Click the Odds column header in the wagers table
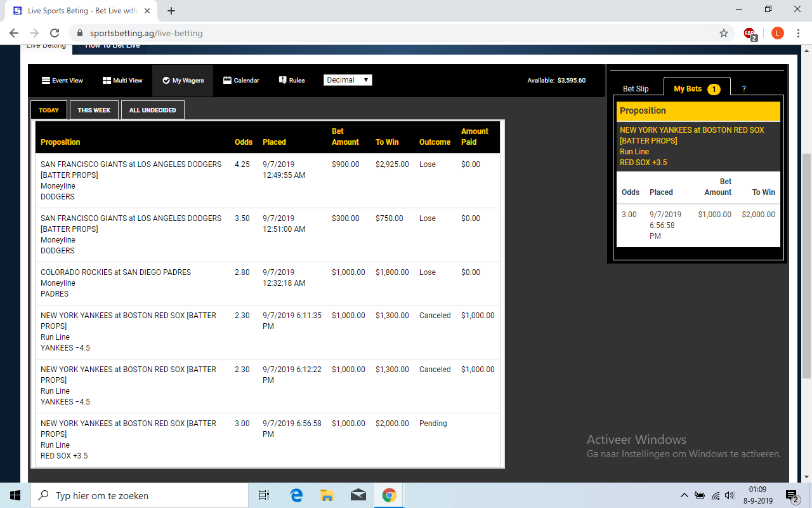This screenshot has width=812, height=508. click(244, 142)
